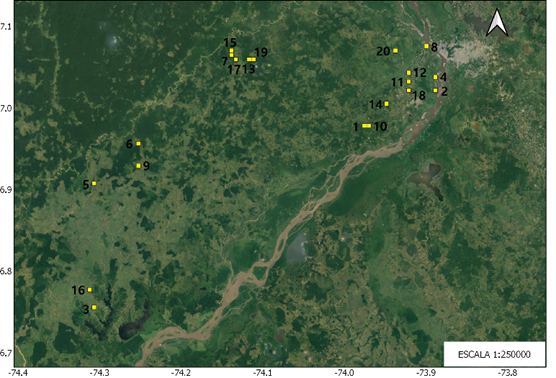
Task: Click the number label 15
Action: [230, 43]
